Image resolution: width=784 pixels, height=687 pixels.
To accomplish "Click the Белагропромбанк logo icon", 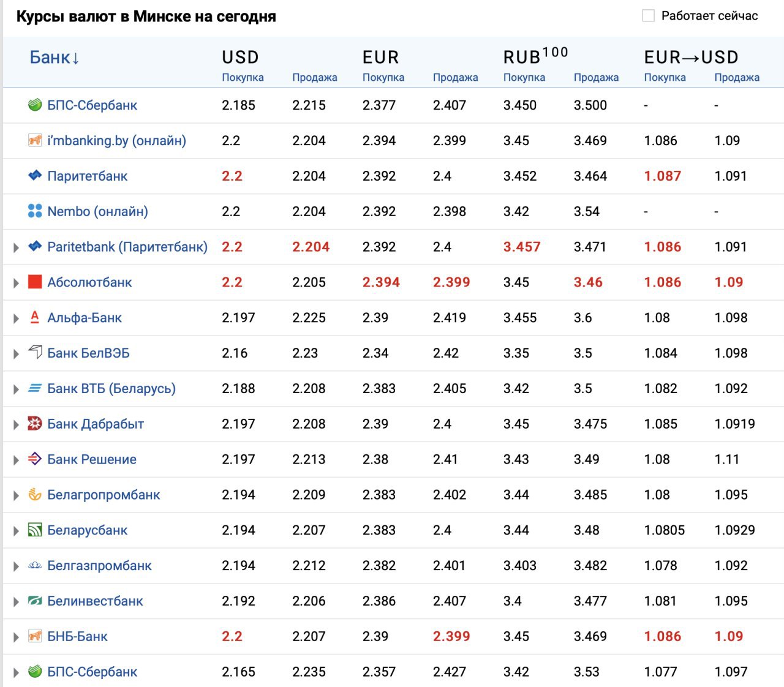I will [x=35, y=495].
